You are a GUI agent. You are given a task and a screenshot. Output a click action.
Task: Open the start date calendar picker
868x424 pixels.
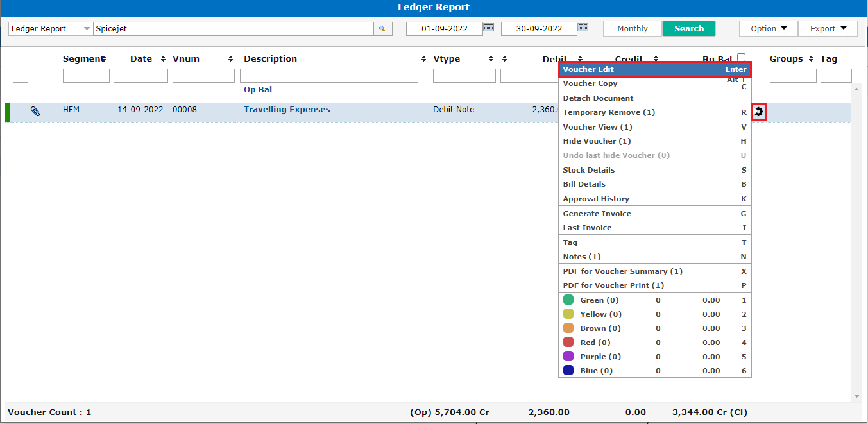(x=488, y=28)
